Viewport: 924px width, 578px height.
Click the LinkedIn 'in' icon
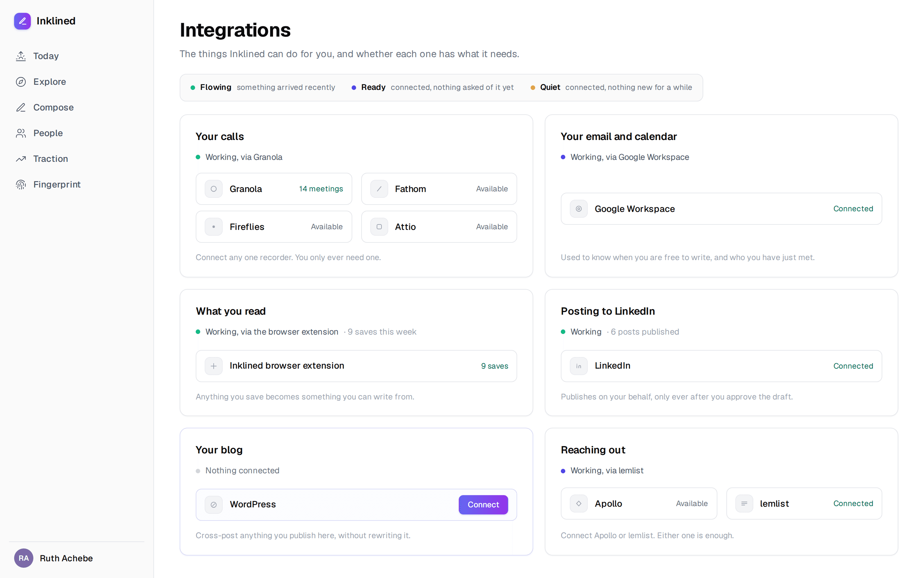coord(579,366)
